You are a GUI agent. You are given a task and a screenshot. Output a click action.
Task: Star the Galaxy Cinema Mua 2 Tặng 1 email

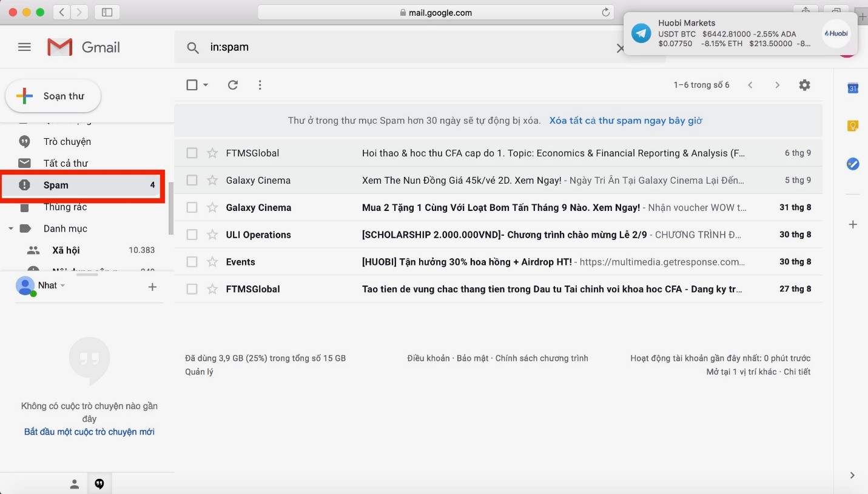212,207
